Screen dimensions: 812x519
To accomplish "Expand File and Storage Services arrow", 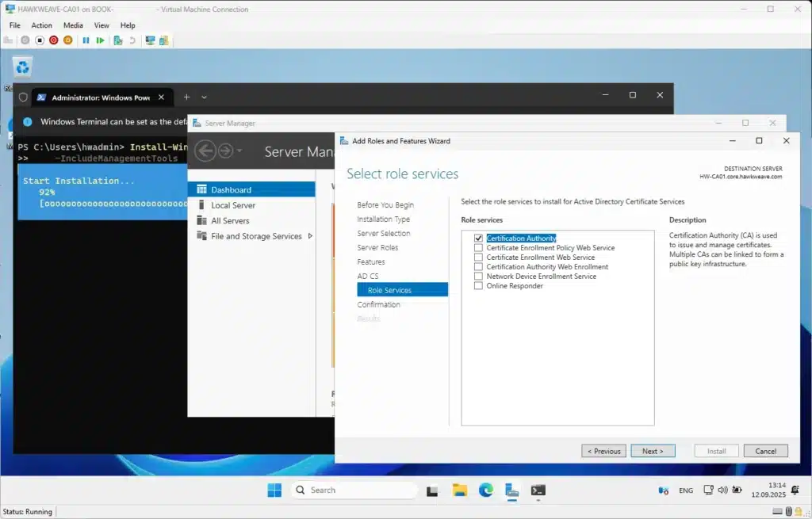I will (310, 236).
